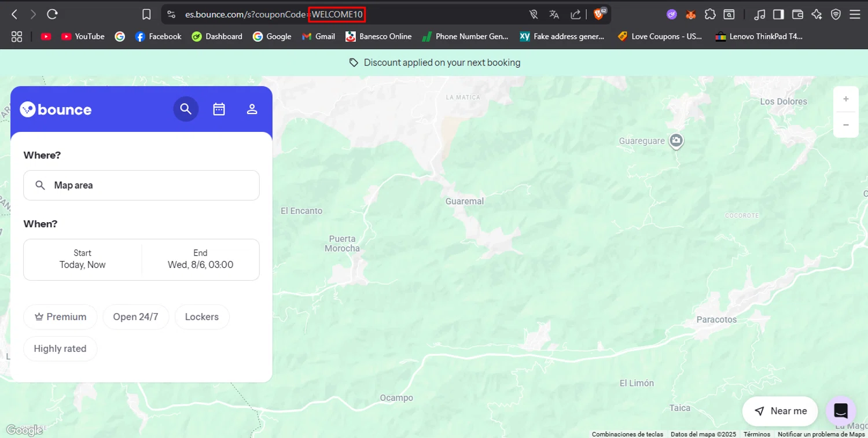Zoom in on the map

[845, 100]
